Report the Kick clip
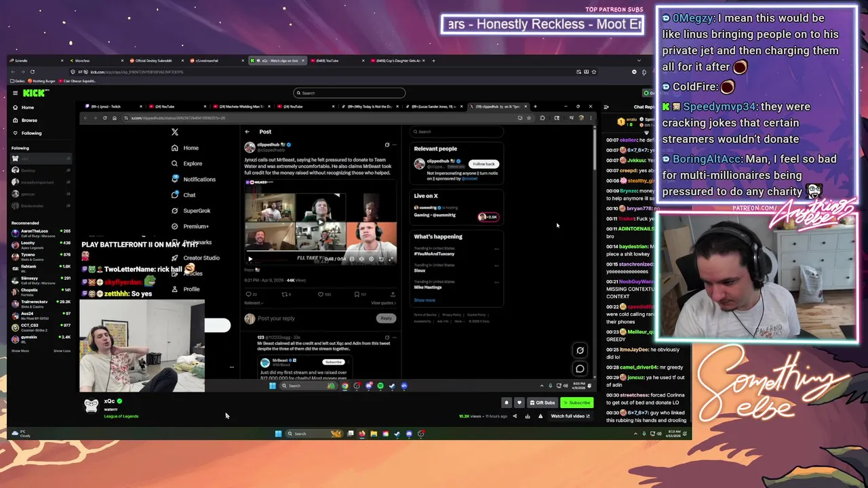 click(540, 416)
